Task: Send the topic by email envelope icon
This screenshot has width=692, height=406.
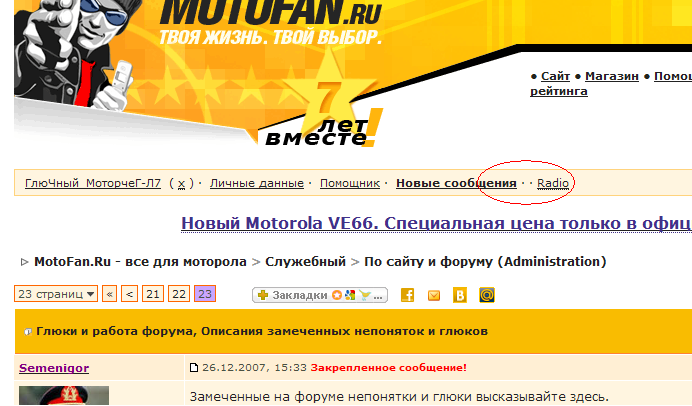Action: pos(434,295)
